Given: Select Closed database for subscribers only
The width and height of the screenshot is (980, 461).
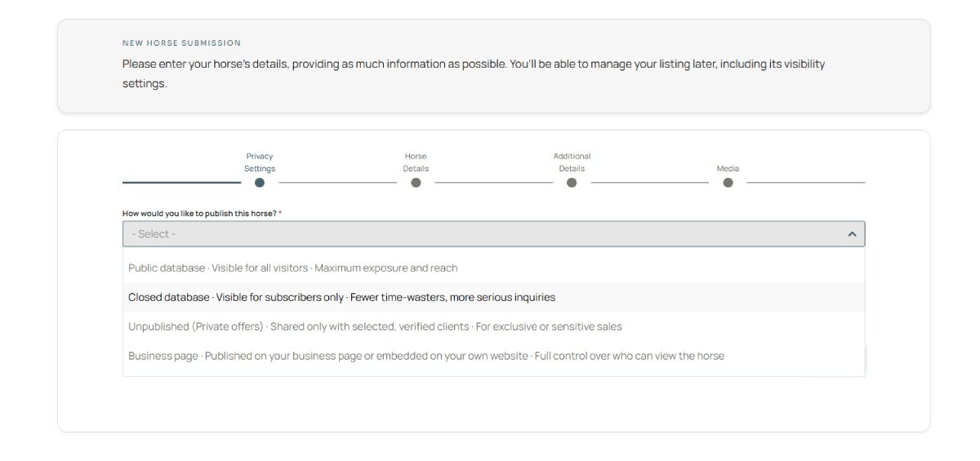Looking at the screenshot, I should pyautogui.click(x=341, y=297).
